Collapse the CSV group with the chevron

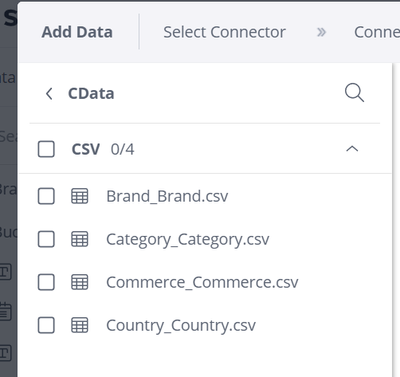(x=352, y=149)
